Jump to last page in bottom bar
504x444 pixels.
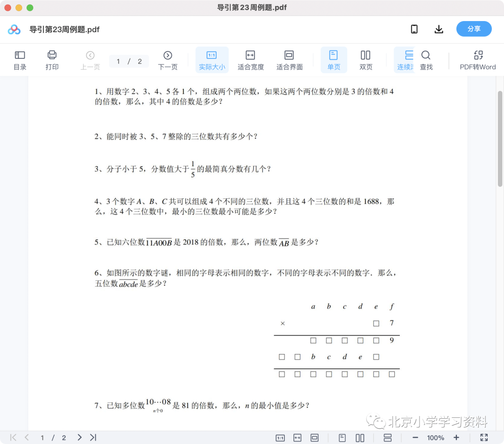(x=93, y=437)
